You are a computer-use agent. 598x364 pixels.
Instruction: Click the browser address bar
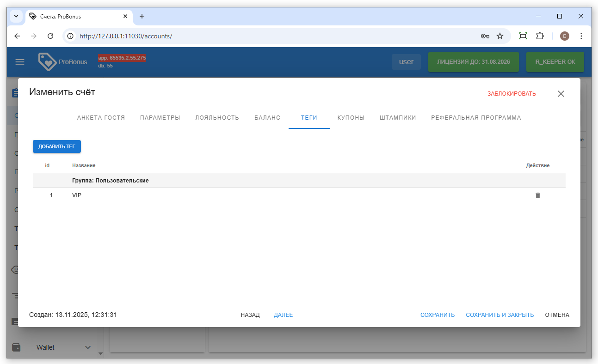277,36
